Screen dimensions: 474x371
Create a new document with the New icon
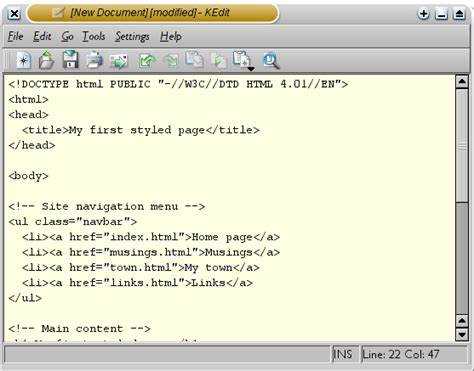(x=24, y=61)
